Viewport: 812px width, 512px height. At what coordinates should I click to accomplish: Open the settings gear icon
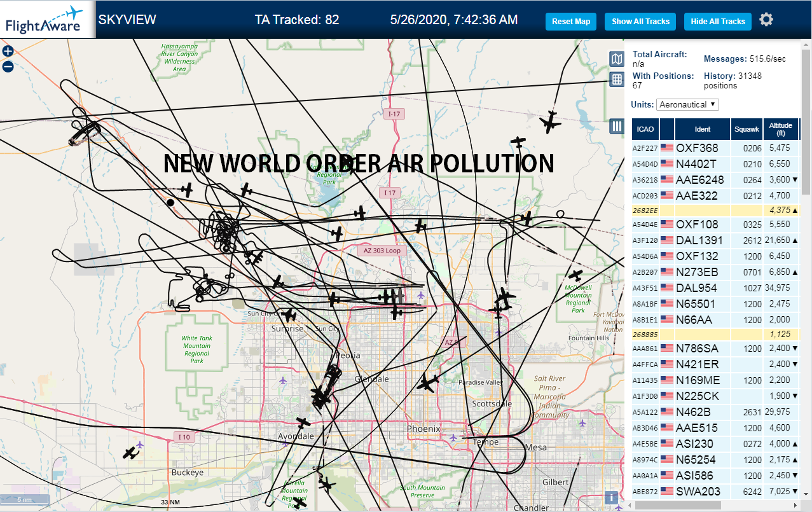766,20
